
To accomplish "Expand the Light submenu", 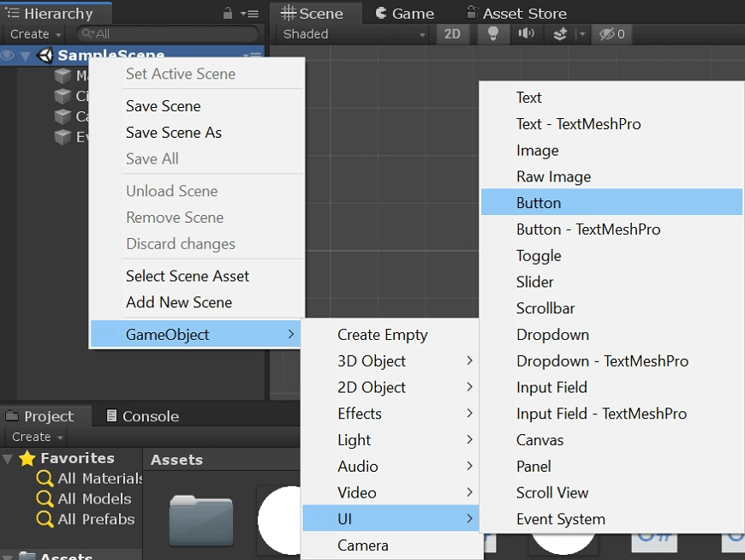I will tap(390, 440).
